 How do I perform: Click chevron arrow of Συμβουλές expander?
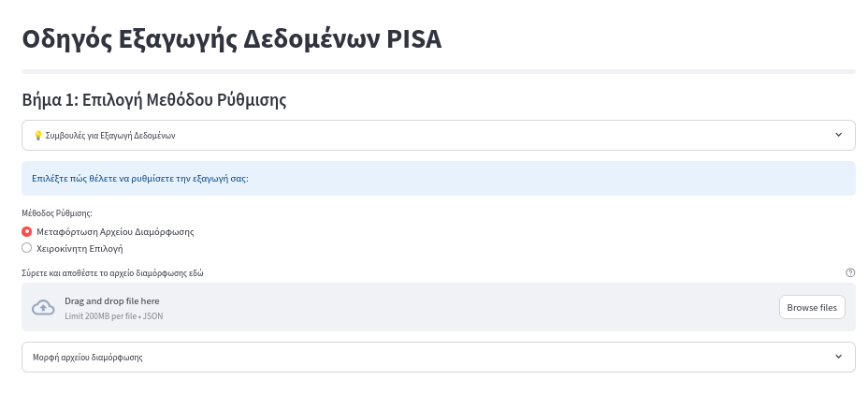838,135
